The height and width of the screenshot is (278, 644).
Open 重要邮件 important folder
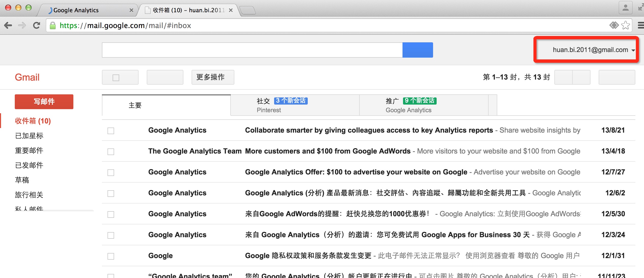(29, 150)
